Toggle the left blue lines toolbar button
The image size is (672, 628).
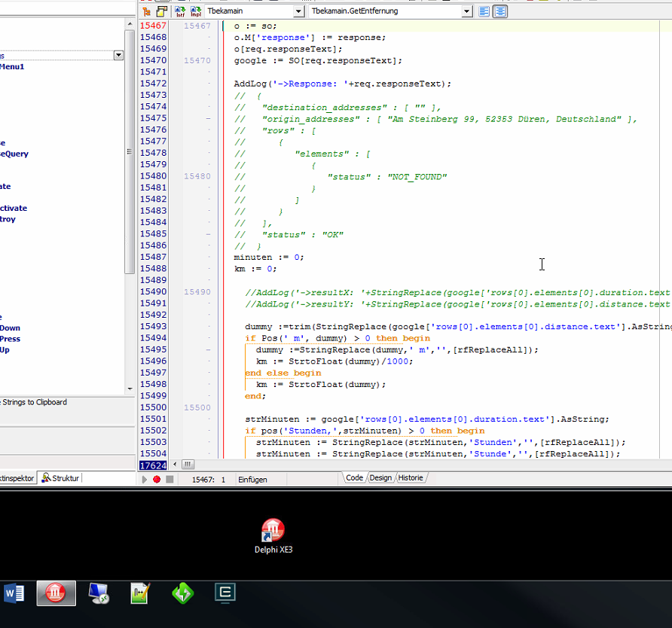tap(484, 11)
